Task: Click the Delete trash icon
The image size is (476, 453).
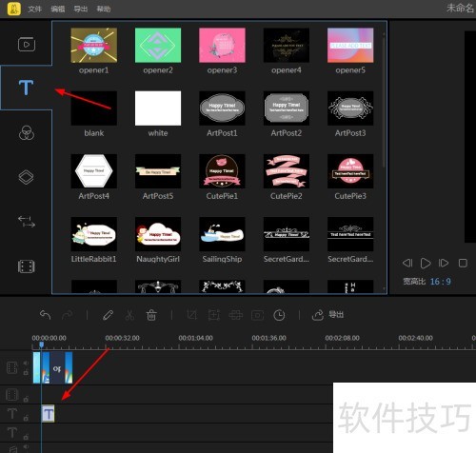Action: point(151,315)
